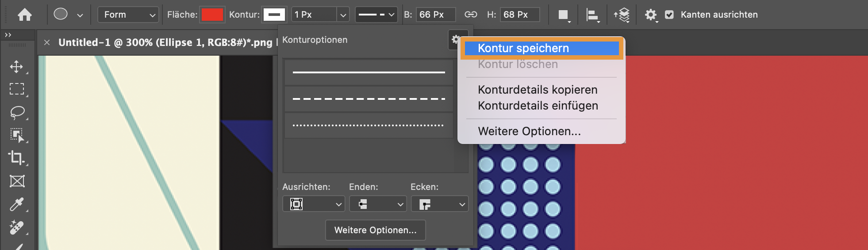Expand the Ausrichten stroke alignment dropdown
Screen dimensions: 868x250
(313, 204)
